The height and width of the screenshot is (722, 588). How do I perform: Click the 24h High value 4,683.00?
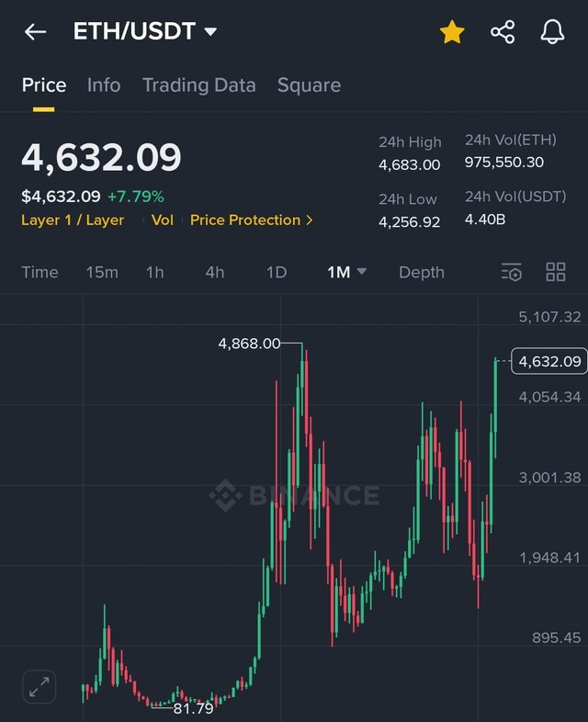click(410, 164)
